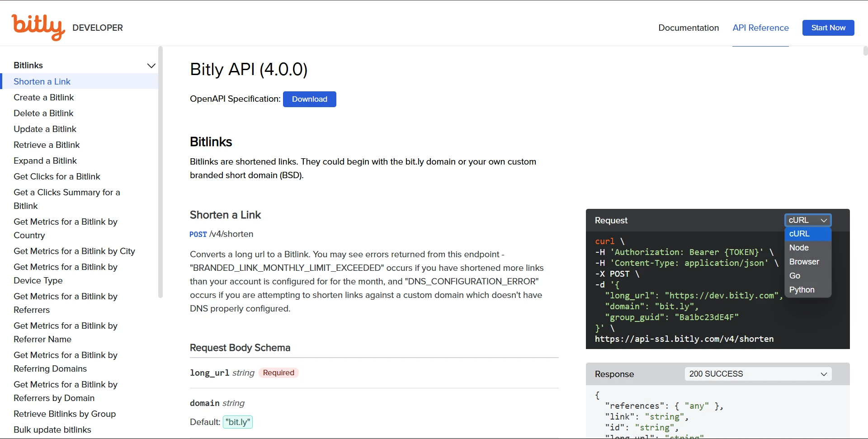Image resolution: width=868 pixels, height=439 pixels.
Task: Click the sidebar scrollbar
Action: (161, 172)
